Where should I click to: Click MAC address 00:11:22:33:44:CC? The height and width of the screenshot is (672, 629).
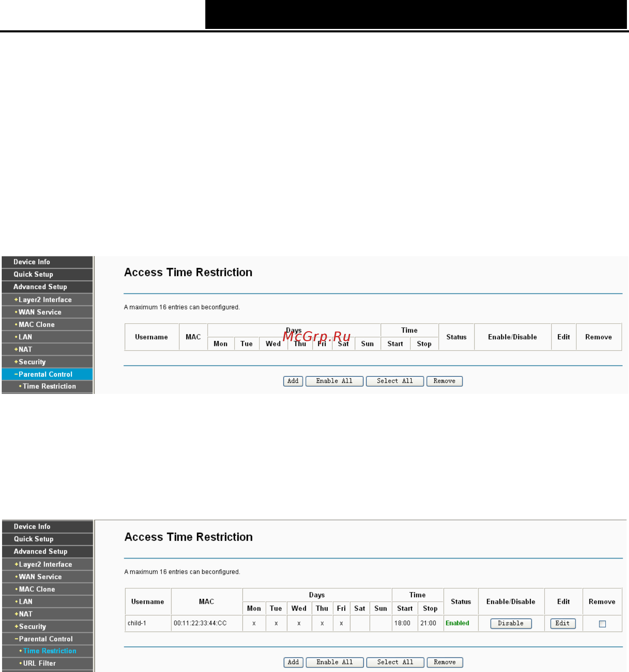pyautogui.click(x=200, y=623)
